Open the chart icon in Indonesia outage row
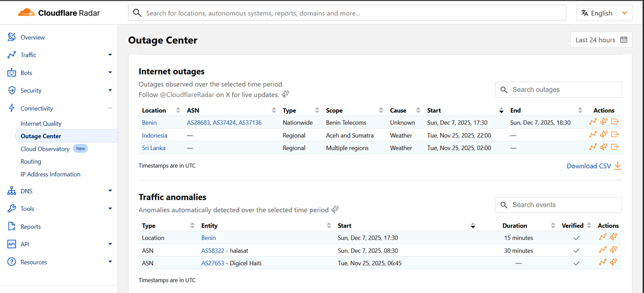The image size is (644, 293). click(593, 135)
